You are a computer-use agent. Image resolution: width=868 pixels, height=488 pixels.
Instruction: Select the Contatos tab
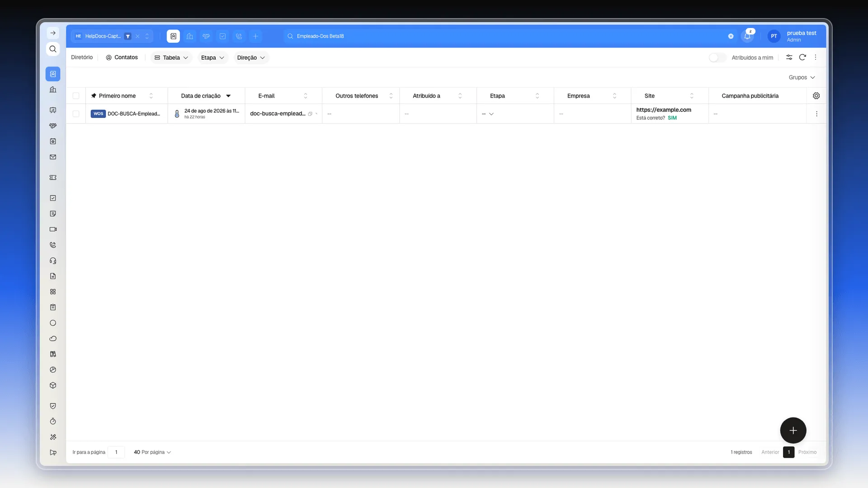(x=122, y=57)
